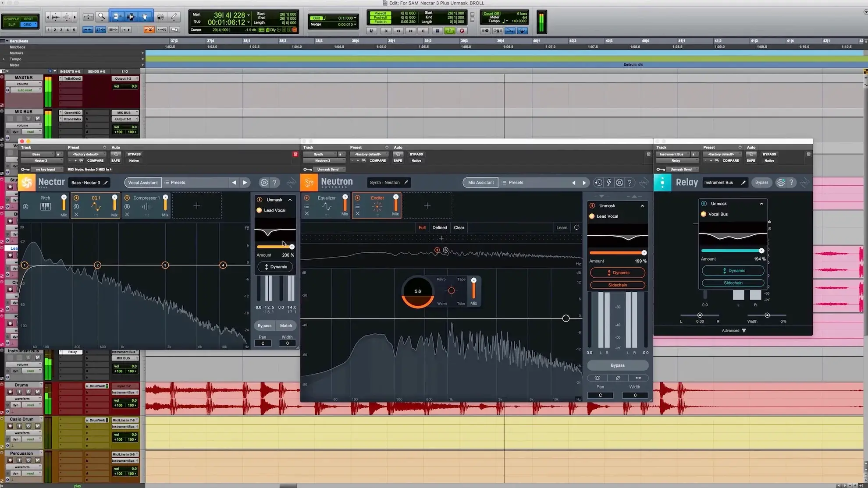Click Nectar previous preset arrow
Screen dimensions: 868x488
click(x=234, y=183)
